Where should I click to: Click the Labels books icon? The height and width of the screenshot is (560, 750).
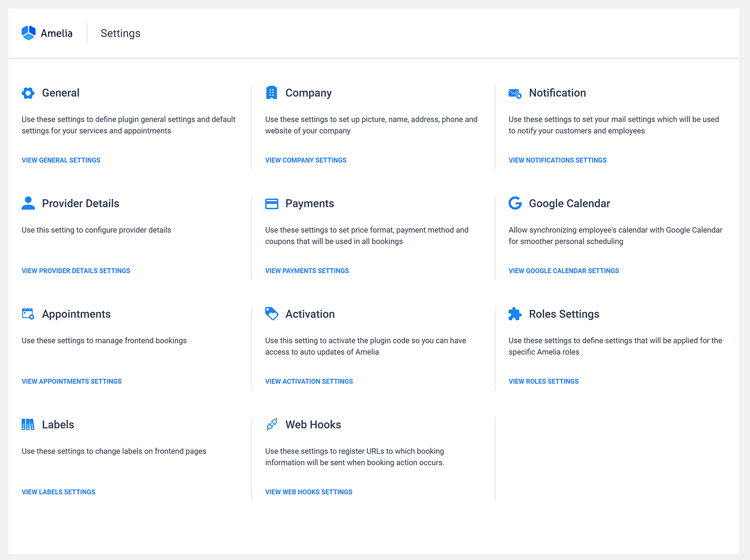tap(28, 425)
